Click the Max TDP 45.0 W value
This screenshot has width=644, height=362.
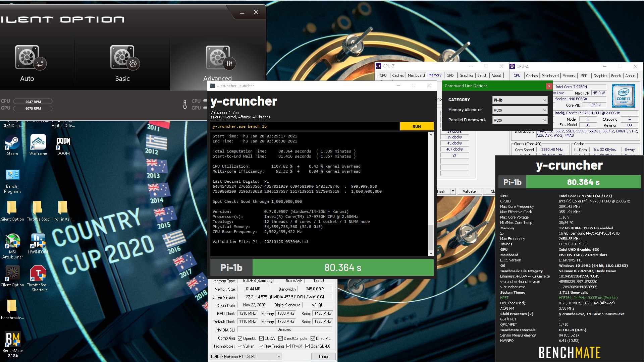(x=599, y=93)
